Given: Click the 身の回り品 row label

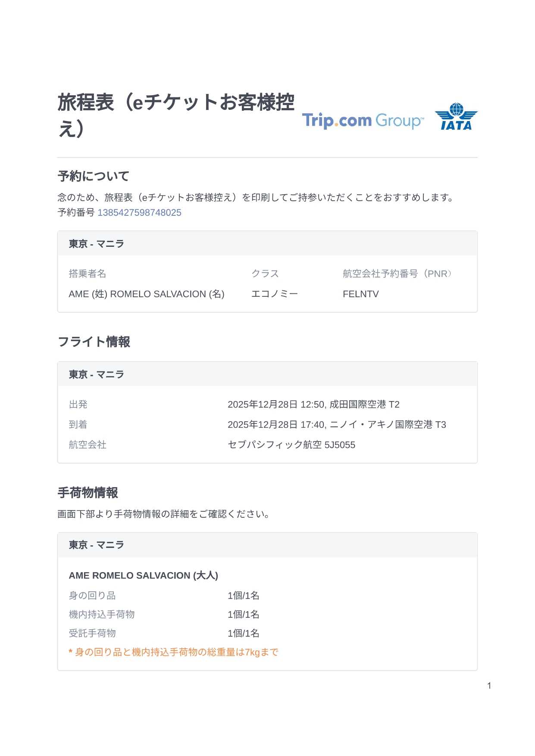Looking at the screenshot, I should pyautogui.click(x=92, y=596).
